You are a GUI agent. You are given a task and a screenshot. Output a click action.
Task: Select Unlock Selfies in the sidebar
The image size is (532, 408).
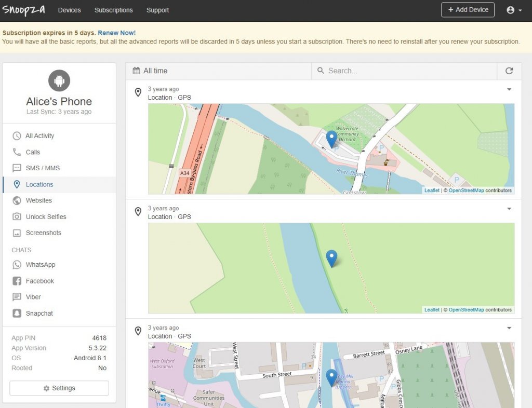(59, 216)
